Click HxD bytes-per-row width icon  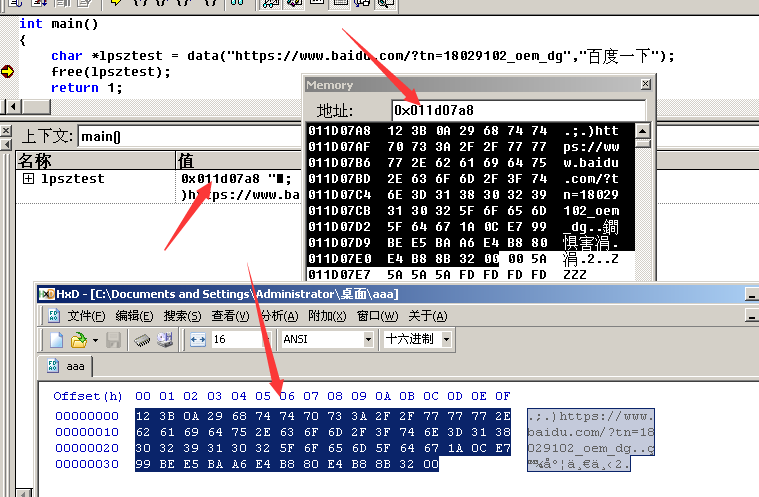pos(197,340)
